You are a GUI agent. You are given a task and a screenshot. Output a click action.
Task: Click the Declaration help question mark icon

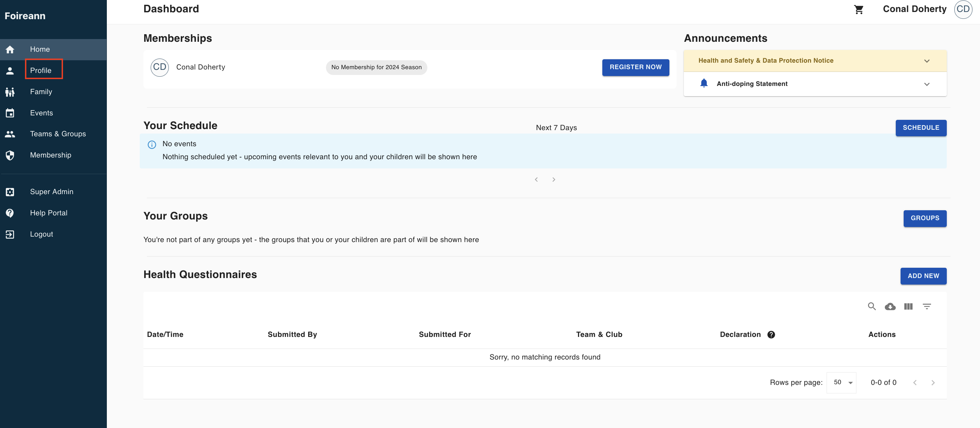(x=771, y=335)
